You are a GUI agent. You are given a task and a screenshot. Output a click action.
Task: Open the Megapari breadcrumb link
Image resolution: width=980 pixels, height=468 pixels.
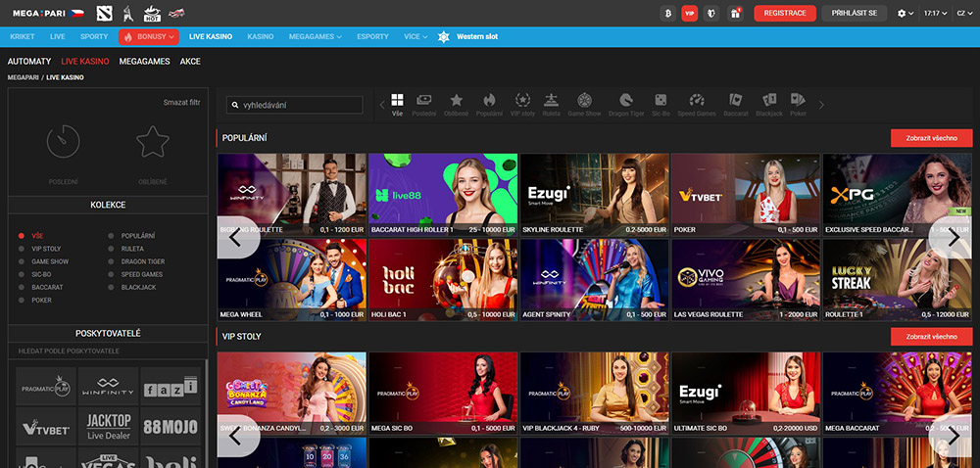pos(24,77)
